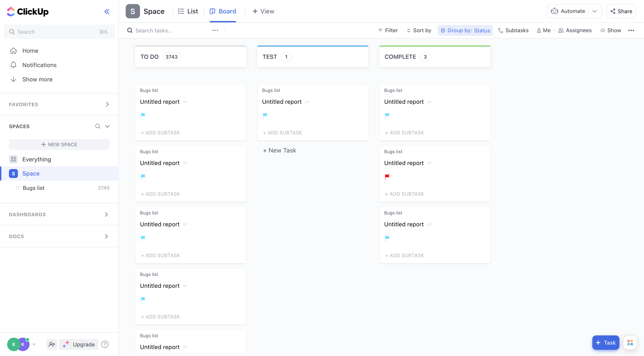Click the 3745 count next to Bugs list
Screen dimensions: 644x356
coord(104,188)
